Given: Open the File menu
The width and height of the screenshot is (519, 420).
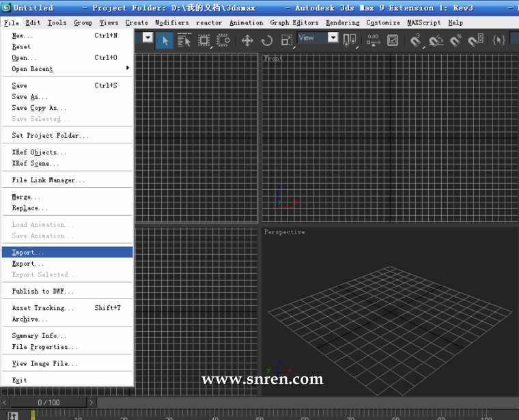Looking at the screenshot, I should (12, 23).
